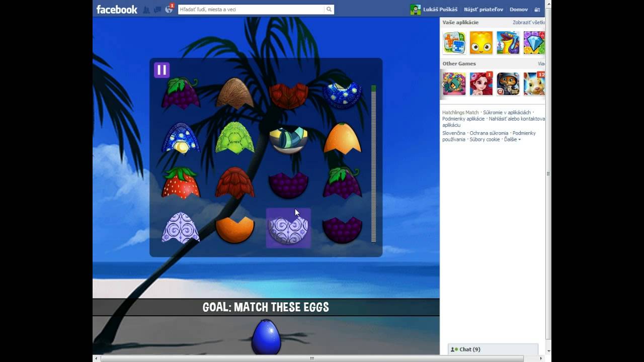
Task: Go to Facebook logo home
Action: point(117,10)
